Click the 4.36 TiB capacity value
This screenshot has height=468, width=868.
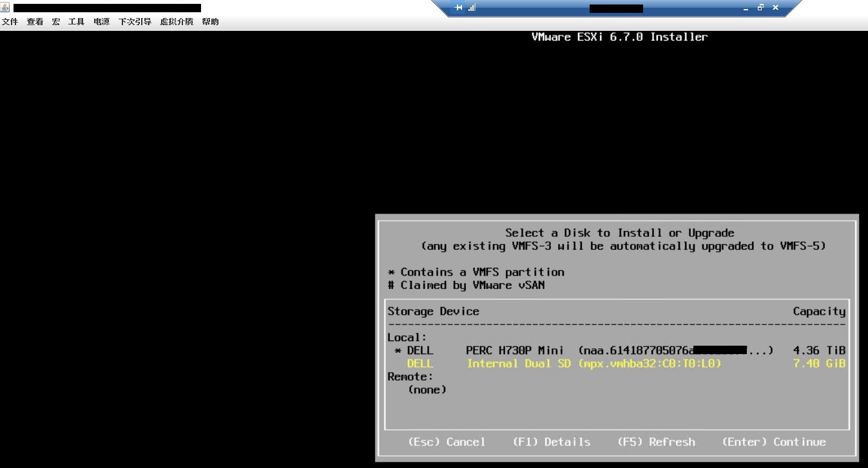pyautogui.click(x=819, y=350)
